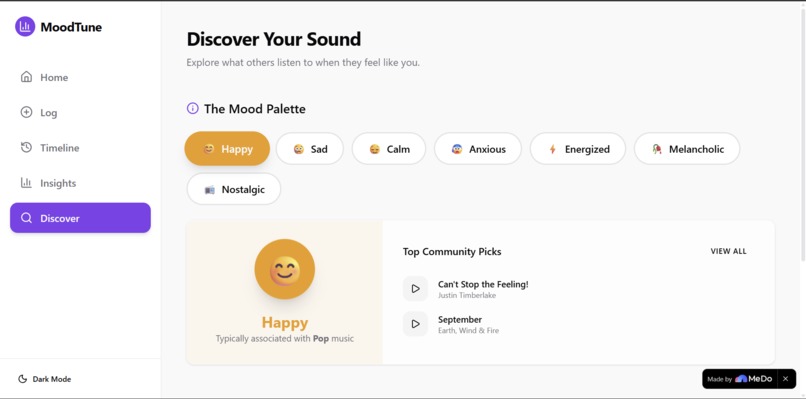Select the Anxious mood chip
This screenshot has width=806, height=399.
[478, 149]
